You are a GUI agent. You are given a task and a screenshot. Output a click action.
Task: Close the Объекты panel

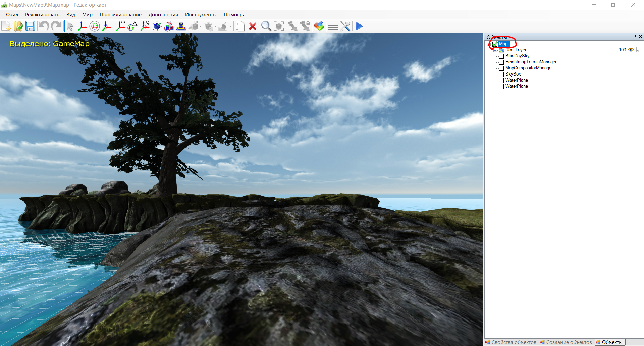pos(640,36)
